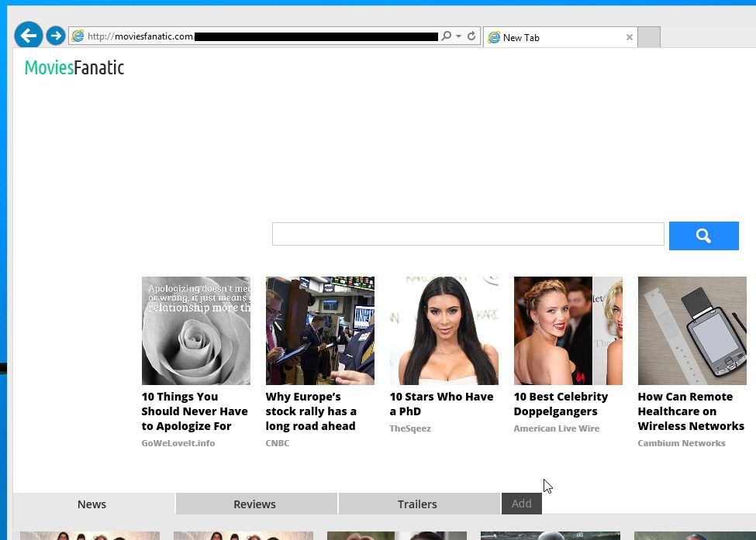The width and height of the screenshot is (756, 540).
Task: Click the Cambium Networks source label
Action: pos(682,443)
